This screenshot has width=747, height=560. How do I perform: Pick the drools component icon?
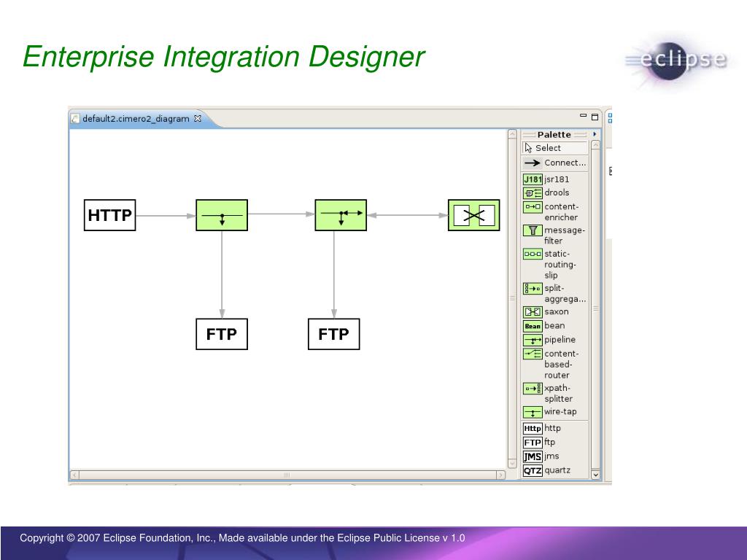point(533,192)
